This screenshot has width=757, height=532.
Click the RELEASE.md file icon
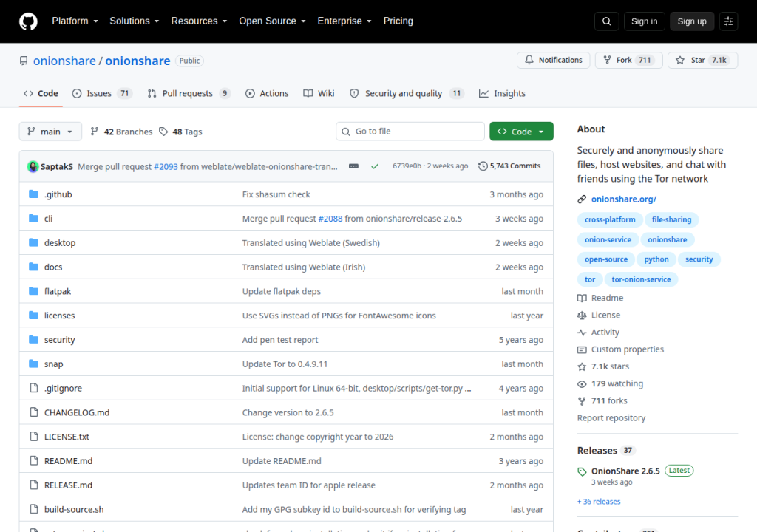[34, 485]
